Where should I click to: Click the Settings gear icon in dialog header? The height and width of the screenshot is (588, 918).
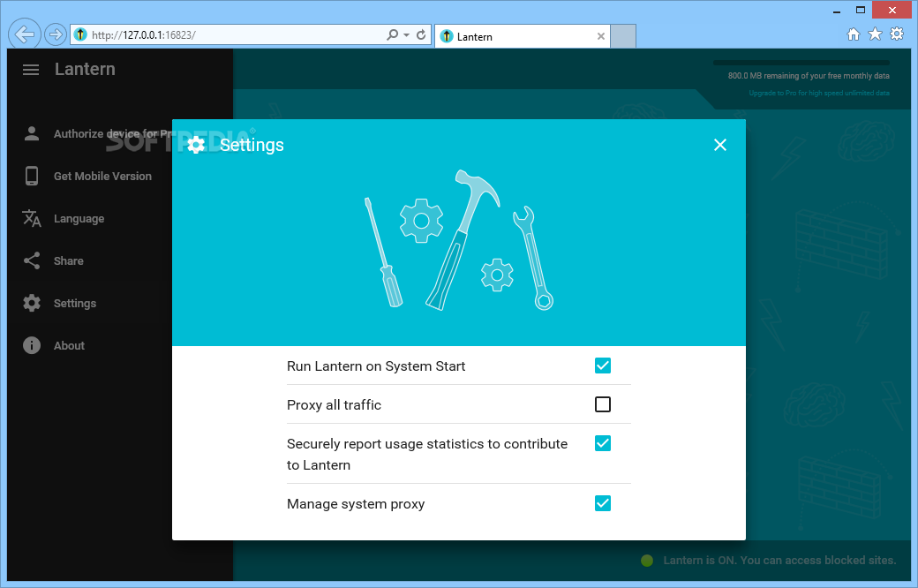196,145
